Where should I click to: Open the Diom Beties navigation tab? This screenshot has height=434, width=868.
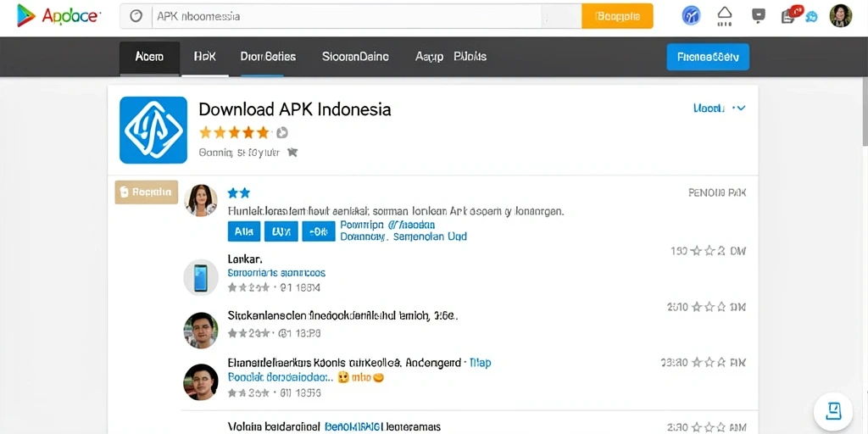268,57
